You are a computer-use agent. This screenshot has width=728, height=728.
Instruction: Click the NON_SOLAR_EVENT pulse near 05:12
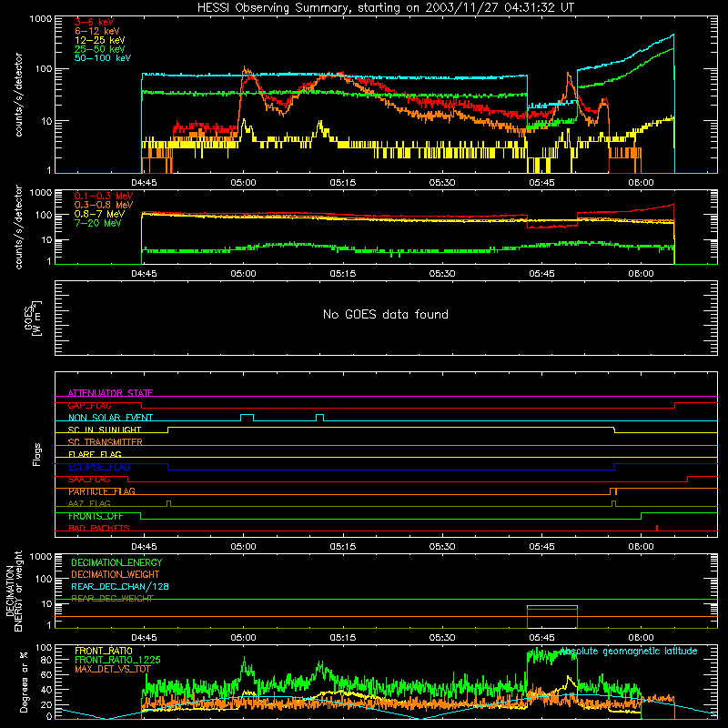pos(320,417)
